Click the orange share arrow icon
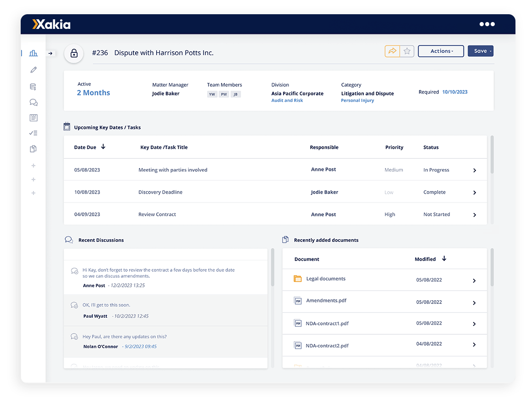Image resolution: width=532 pixels, height=398 pixels. coord(392,51)
